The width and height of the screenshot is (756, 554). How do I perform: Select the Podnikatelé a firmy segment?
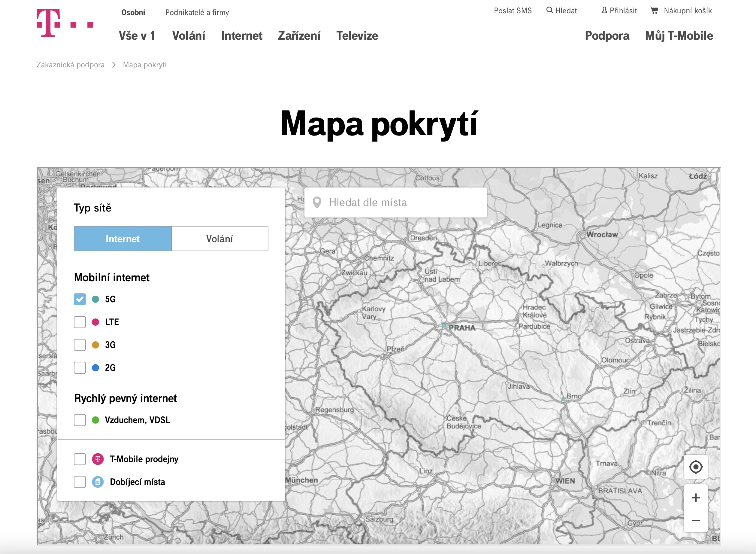[197, 12]
